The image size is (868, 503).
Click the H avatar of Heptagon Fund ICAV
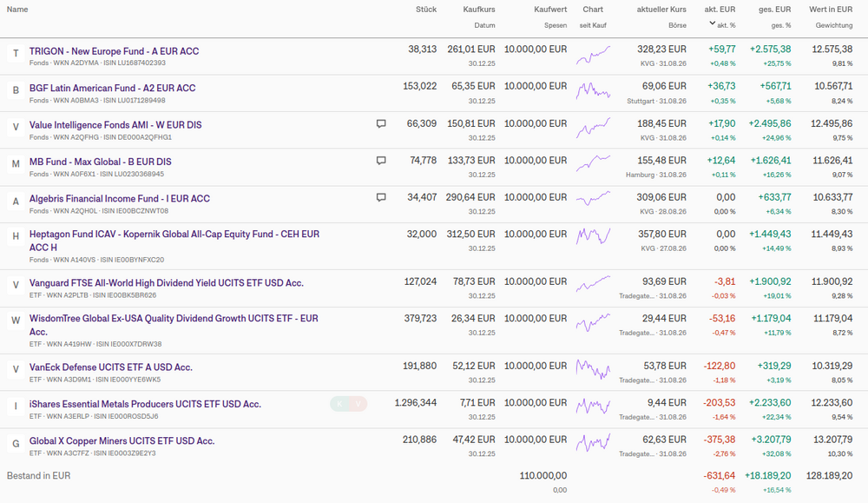pos(16,236)
